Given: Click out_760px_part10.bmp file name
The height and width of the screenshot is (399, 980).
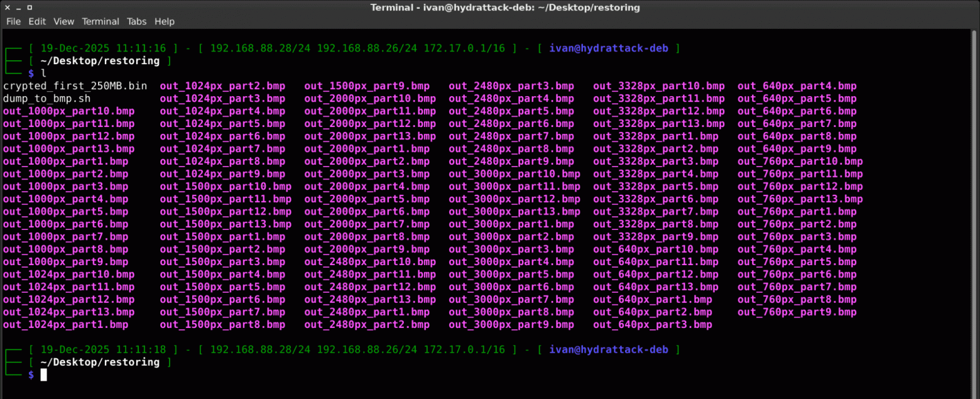Looking at the screenshot, I should click(800, 161).
